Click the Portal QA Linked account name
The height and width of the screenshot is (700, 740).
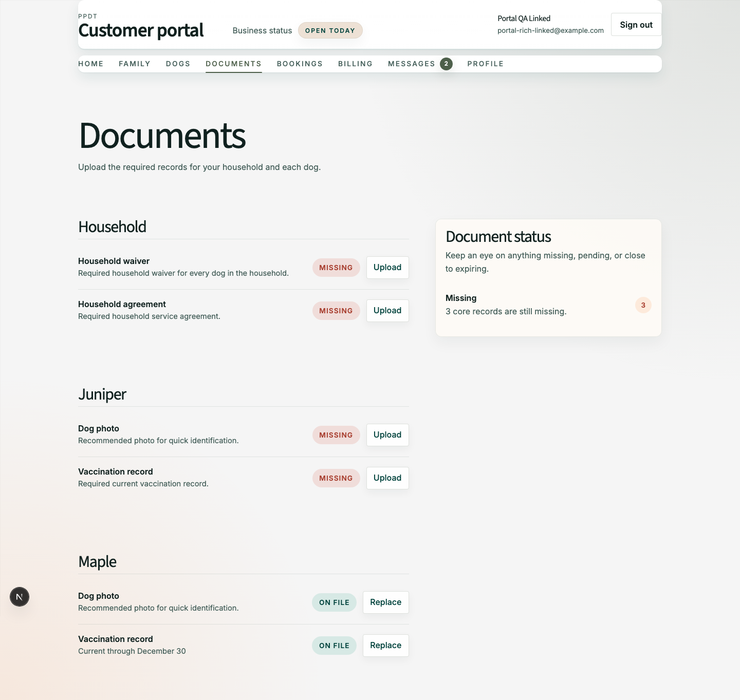coord(524,18)
